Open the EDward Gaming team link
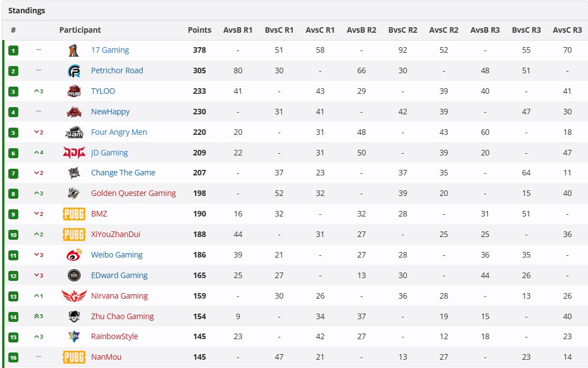 pos(119,275)
